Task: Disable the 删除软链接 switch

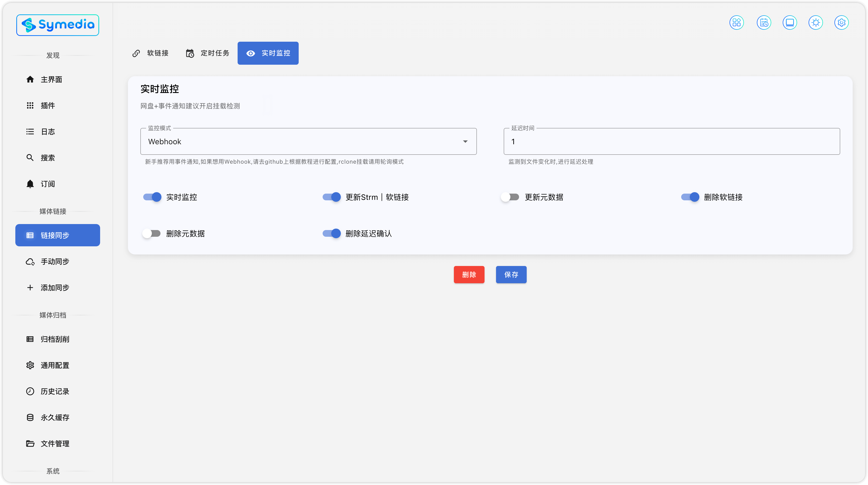Action: [x=691, y=197]
